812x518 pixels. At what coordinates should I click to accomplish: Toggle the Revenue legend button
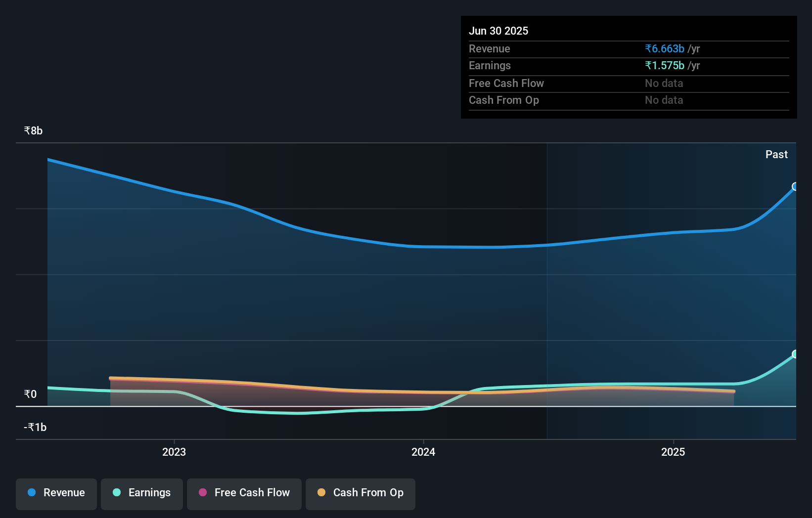[x=56, y=494]
